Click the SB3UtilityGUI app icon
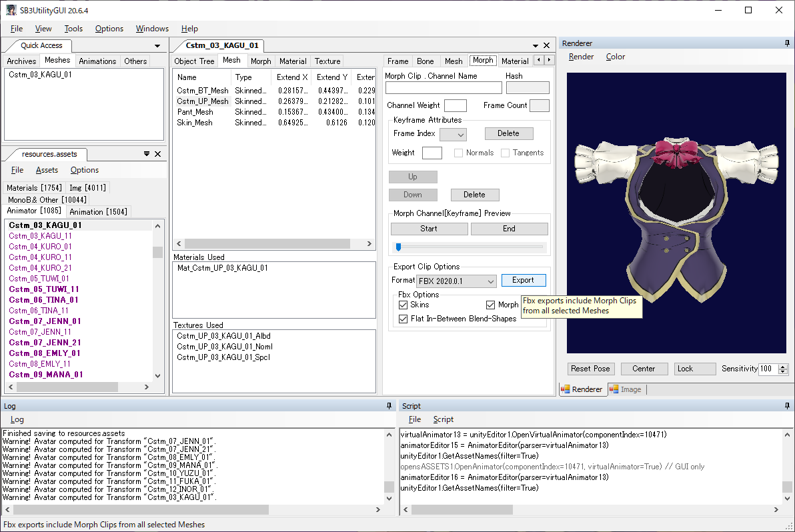The image size is (795, 532). [x=11, y=10]
